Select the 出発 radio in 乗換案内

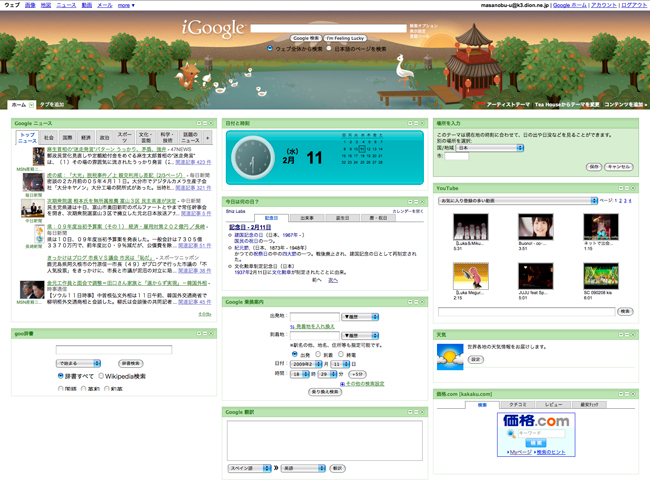point(295,354)
